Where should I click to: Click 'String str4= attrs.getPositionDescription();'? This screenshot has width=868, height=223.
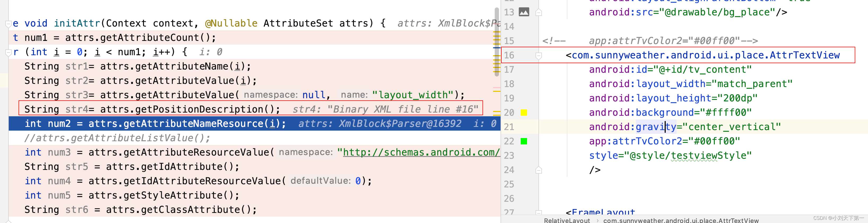coord(152,109)
